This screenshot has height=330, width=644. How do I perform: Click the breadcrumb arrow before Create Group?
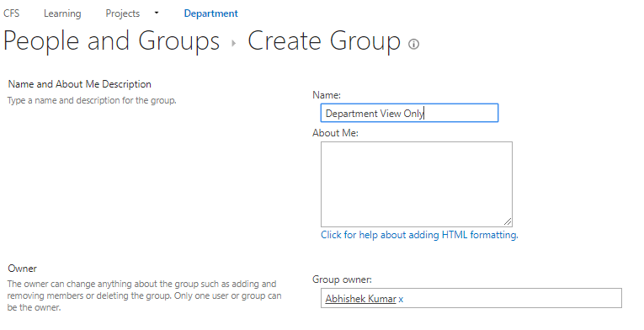(x=233, y=43)
